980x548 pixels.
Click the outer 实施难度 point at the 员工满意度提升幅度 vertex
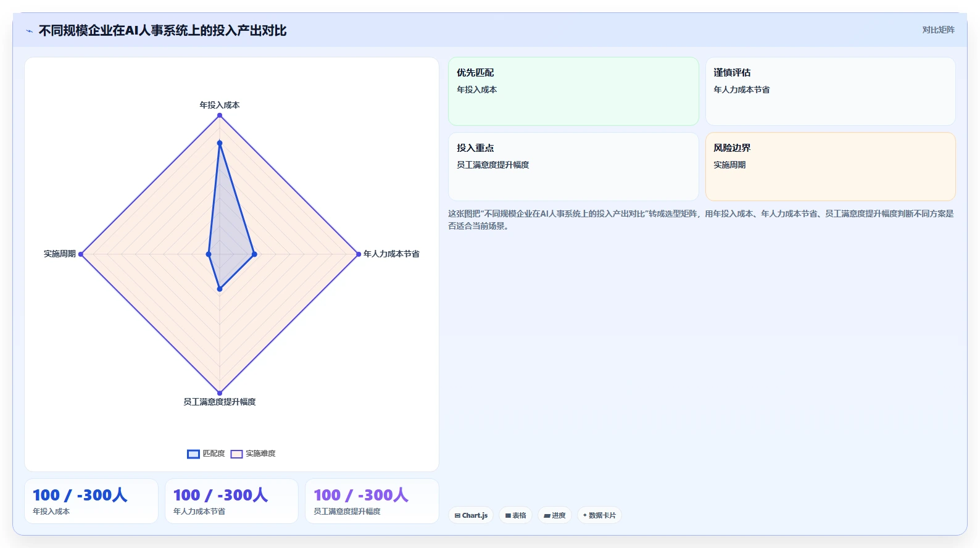click(220, 392)
